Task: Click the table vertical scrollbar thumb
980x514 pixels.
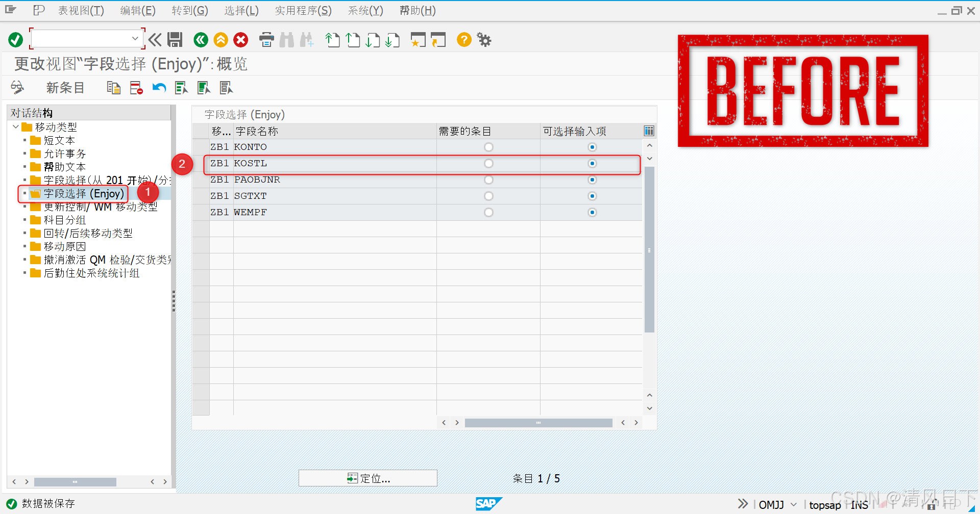Action: coord(649,250)
